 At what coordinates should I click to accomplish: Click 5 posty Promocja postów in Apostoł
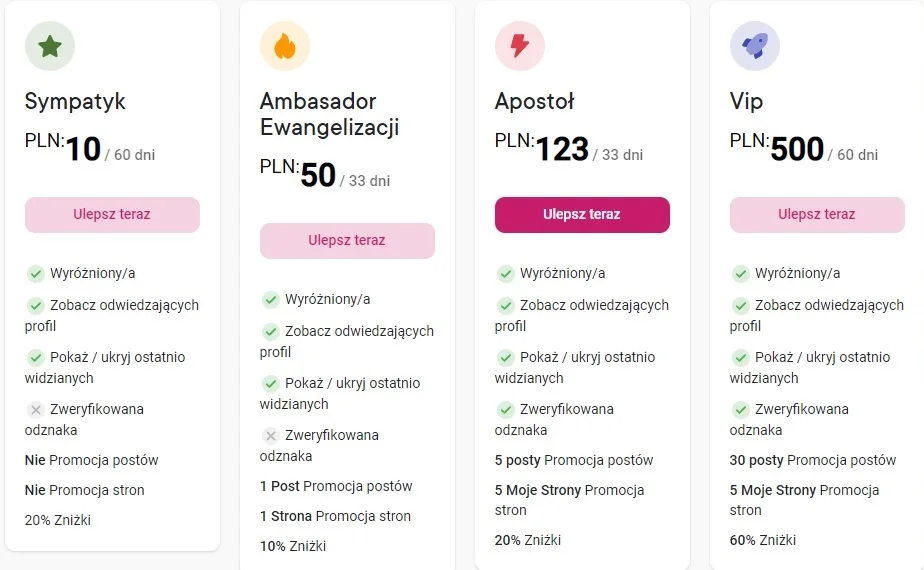574,460
